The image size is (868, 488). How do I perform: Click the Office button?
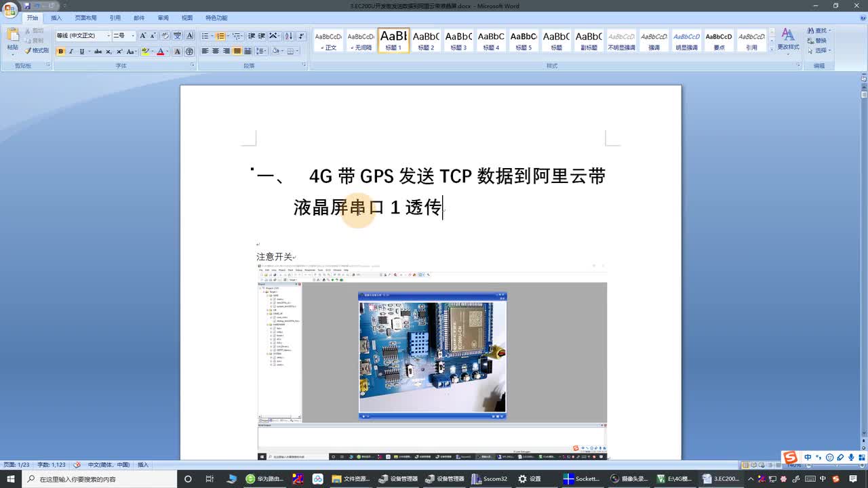(x=9, y=9)
